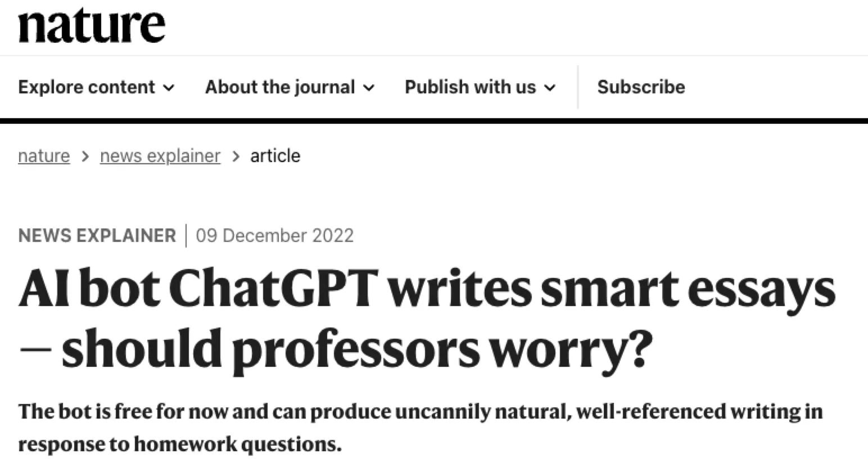The width and height of the screenshot is (868, 476).
Task: Expand the chevron beside Publish with us
Action: click(550, 88)
